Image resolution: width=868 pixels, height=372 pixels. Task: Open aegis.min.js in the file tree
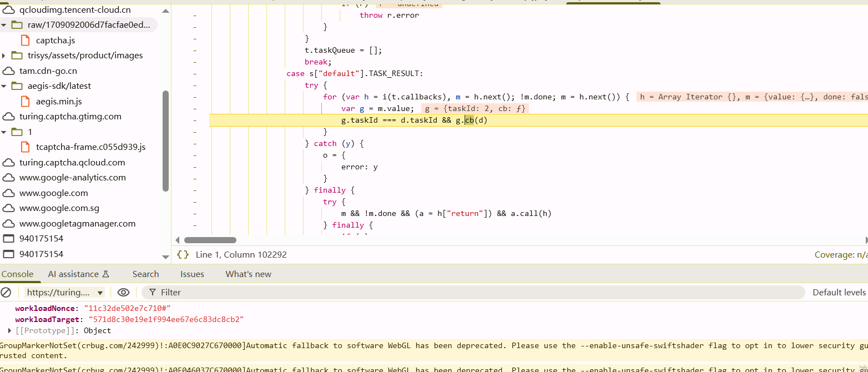click(x=59, y=101)
